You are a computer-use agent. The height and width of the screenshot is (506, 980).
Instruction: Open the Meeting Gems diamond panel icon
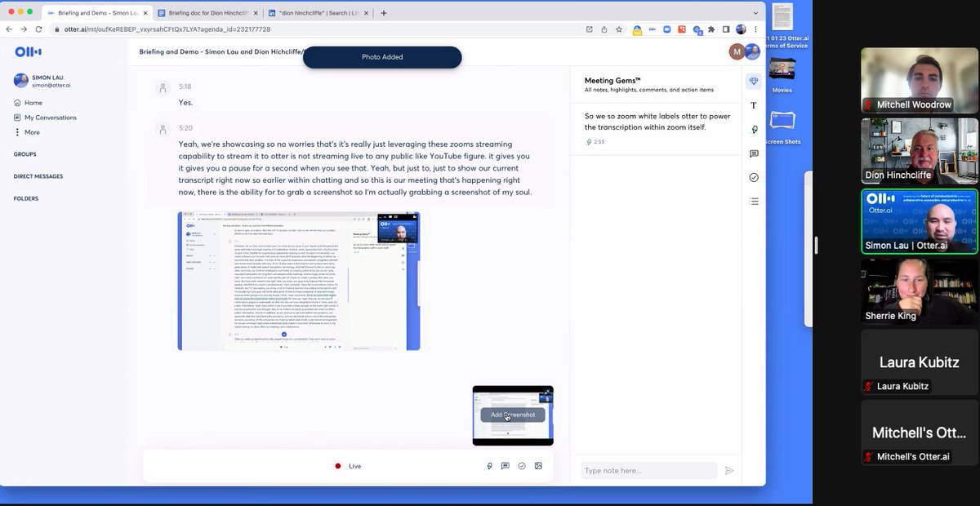pyautogui.click(x=754, y=81)
